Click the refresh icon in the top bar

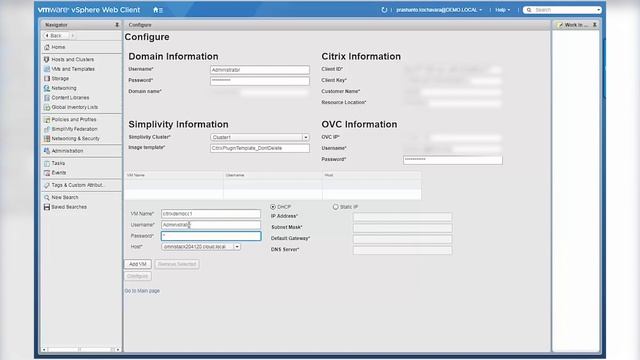[384, 10]
